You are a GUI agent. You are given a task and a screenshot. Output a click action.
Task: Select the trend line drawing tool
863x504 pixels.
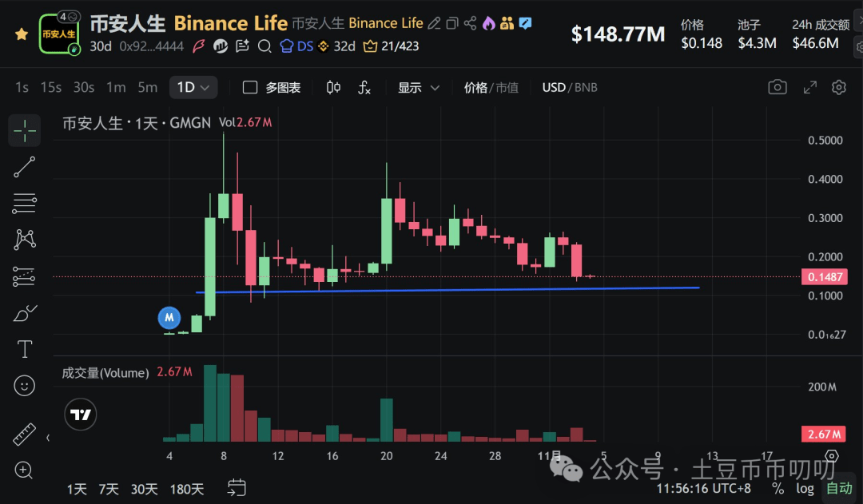[24, 167]
